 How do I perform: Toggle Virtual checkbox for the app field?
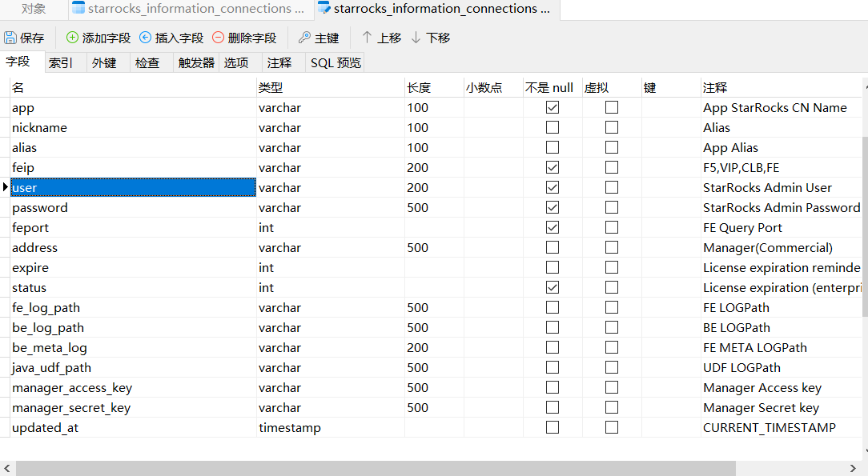[612, 107]
